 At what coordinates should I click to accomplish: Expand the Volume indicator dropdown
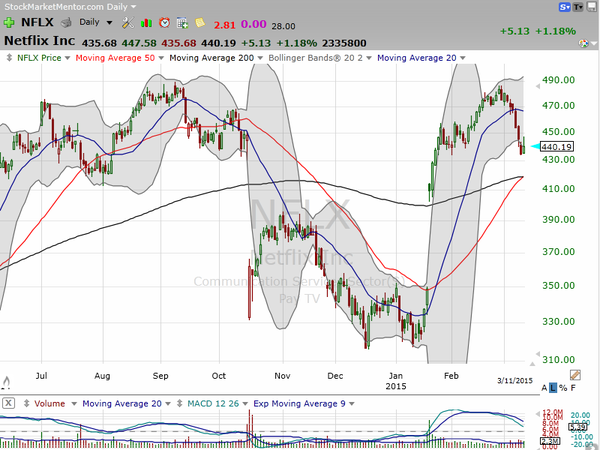coord(74,404)
